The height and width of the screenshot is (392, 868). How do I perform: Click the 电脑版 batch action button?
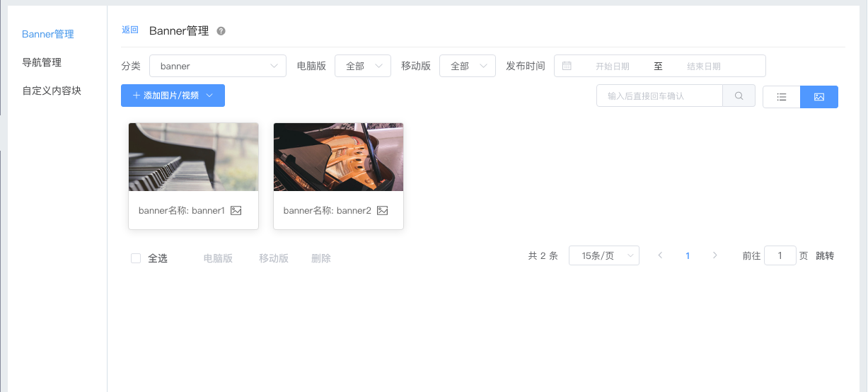pyautogui.click(x=218, y=258)
